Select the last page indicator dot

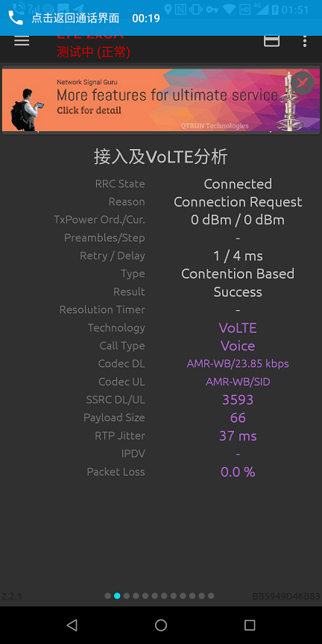pyautogui.click(x=211, y=596)
